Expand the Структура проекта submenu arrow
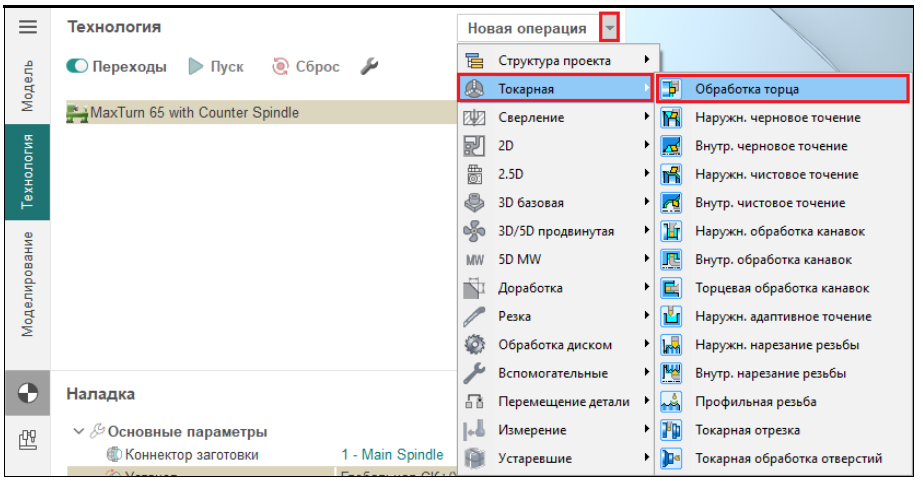 tap(646, 61)
